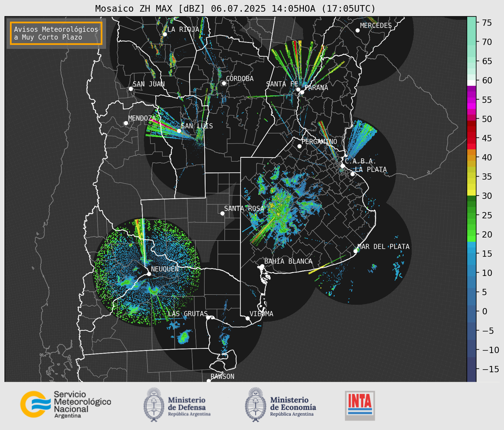
Task: Click the Ministerio de Economía emblem
Action: [x=255, y=405]
